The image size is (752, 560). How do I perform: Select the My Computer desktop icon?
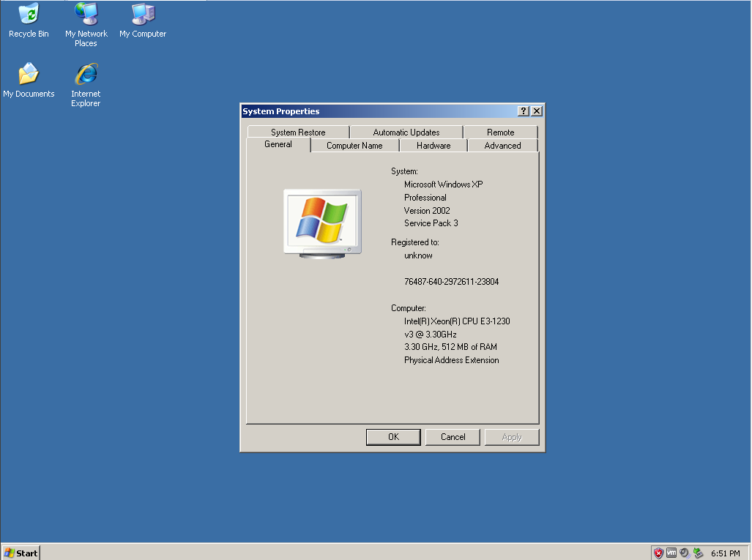tap(143, 20)
